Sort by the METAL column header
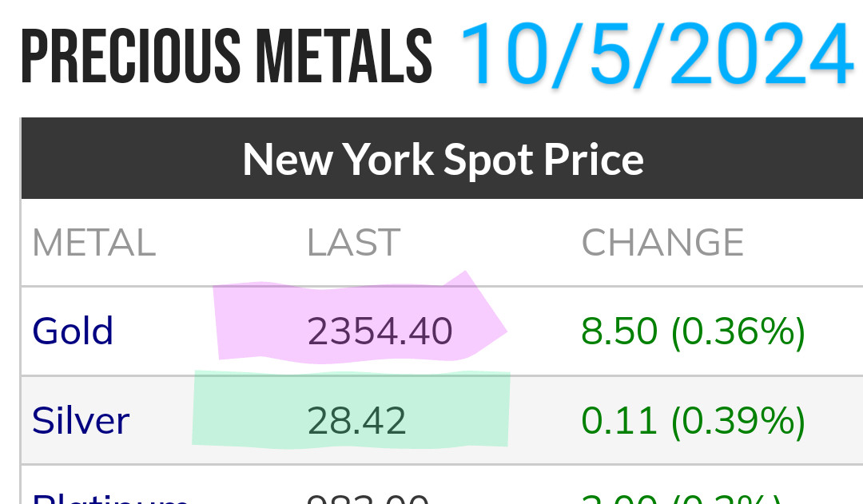Image resolution: width=863 pixels, height=504 pixels. pyautogui.click(x=93, y=243)
